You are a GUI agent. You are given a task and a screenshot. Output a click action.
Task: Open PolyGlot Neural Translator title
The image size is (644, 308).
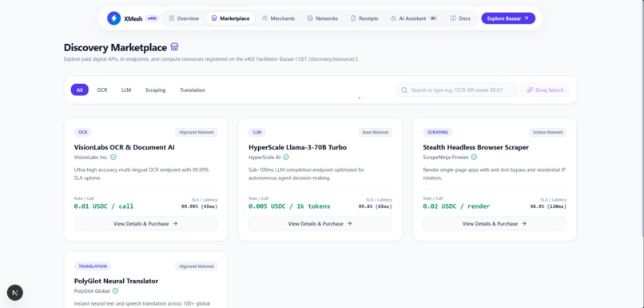pos(116,281)
